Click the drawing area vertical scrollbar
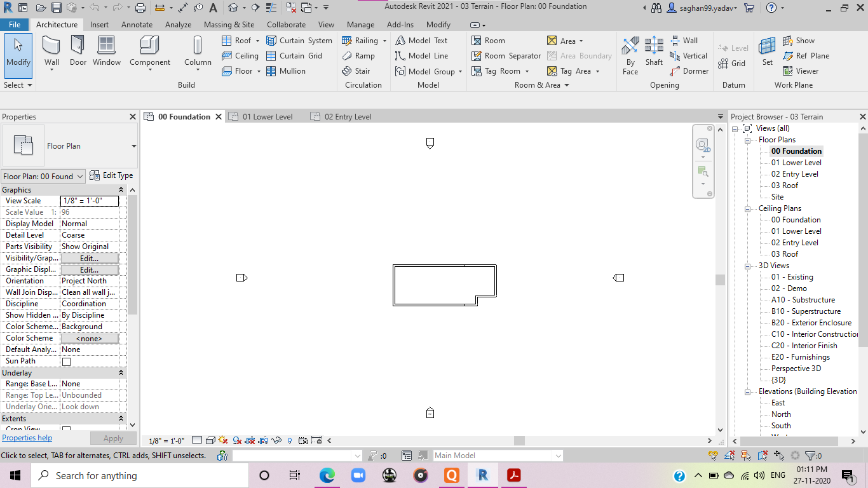868x488 pixels. click(x=720, y=278)
